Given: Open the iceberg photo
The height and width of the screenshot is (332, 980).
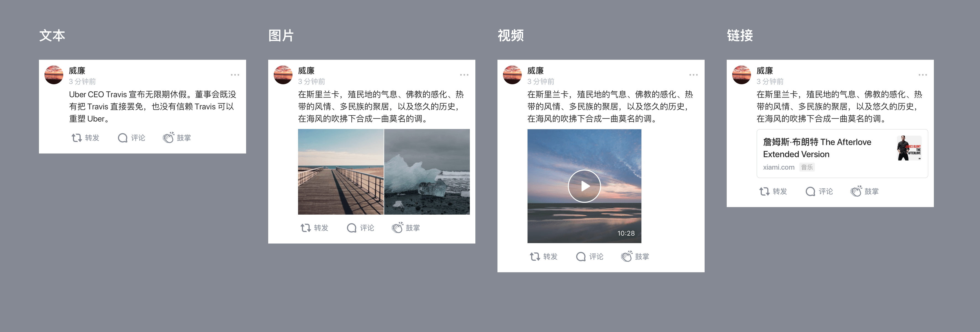Looking at the screenshot, I should click(427, 172).
